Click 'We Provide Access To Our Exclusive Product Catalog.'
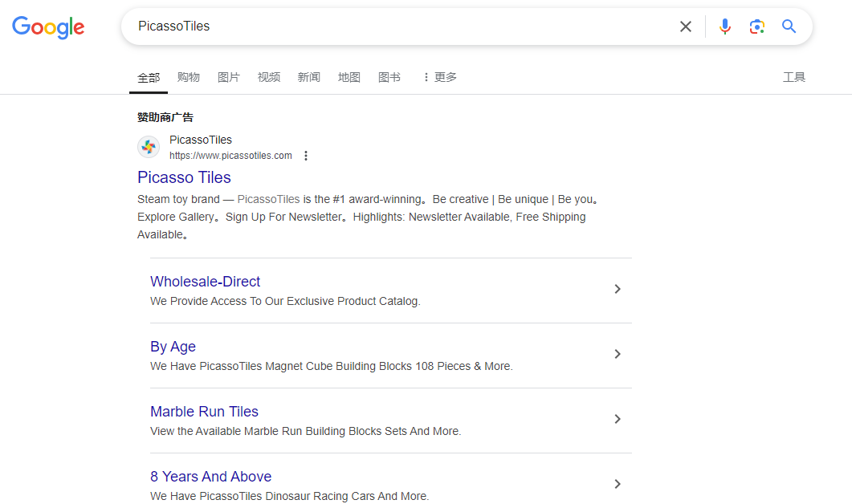Viewport: 852px width, 504px height. coord(285,302)
